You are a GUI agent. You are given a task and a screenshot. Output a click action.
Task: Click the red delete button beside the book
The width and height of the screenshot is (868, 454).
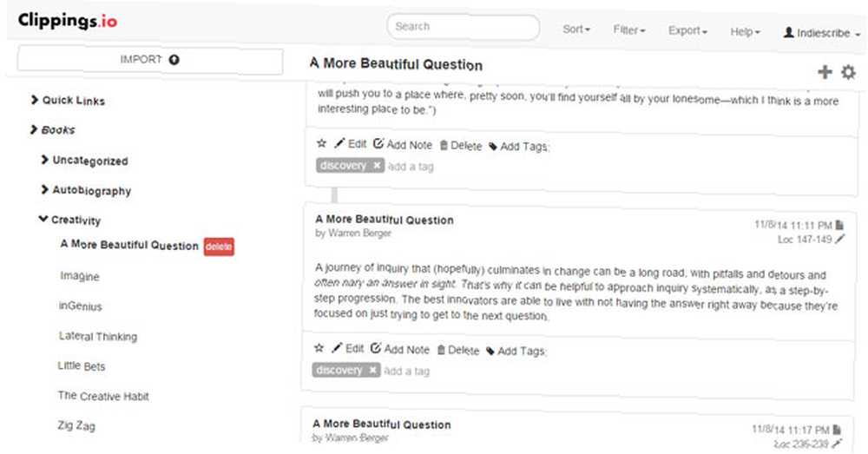pos(219,247)
